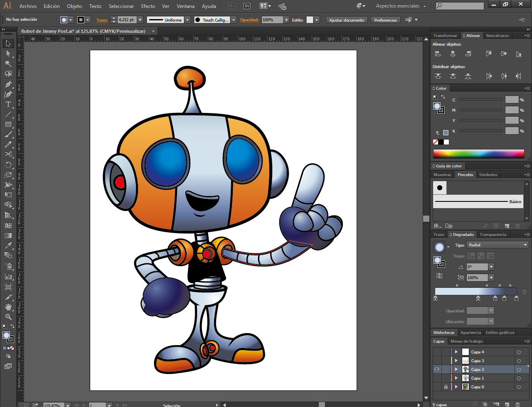Switch to Transparencia tab

(x=493, y=235)
